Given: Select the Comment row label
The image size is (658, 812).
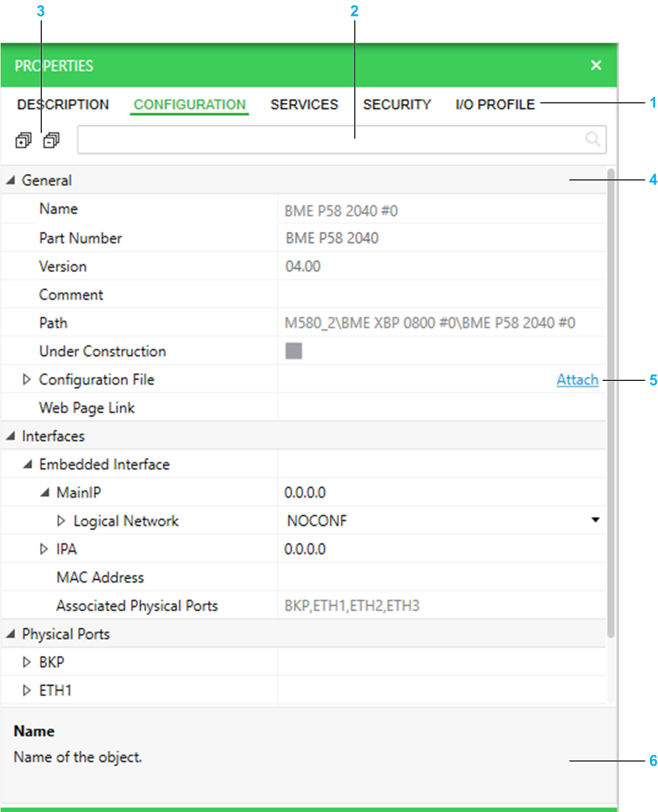Looking at the screenshot, I should [71, 295].
